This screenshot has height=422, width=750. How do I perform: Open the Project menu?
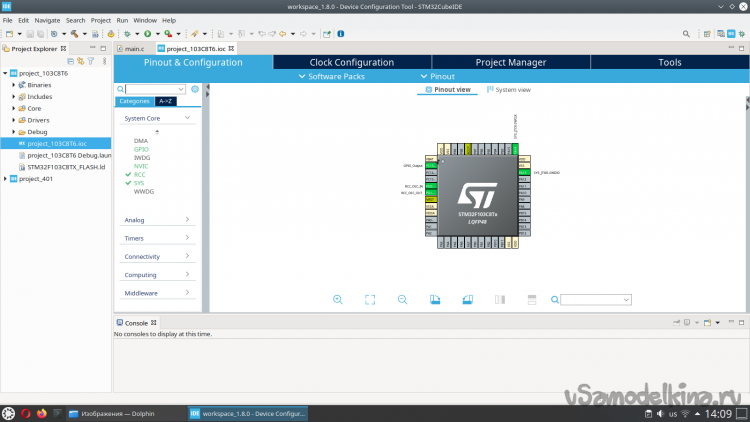[x=100, y=20]
